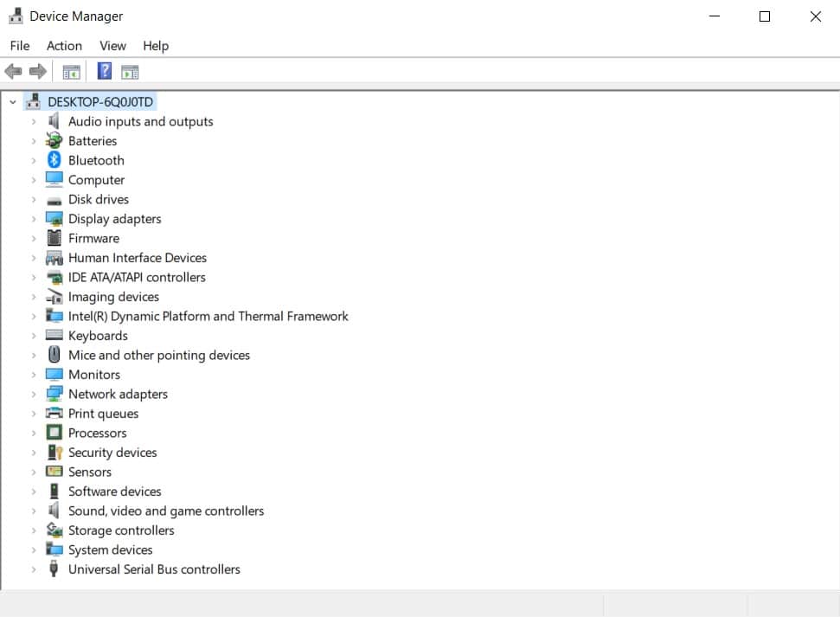Screen dimensions: 840x617
Task: Click the Network adapters icon
Action: pos(54,394)
